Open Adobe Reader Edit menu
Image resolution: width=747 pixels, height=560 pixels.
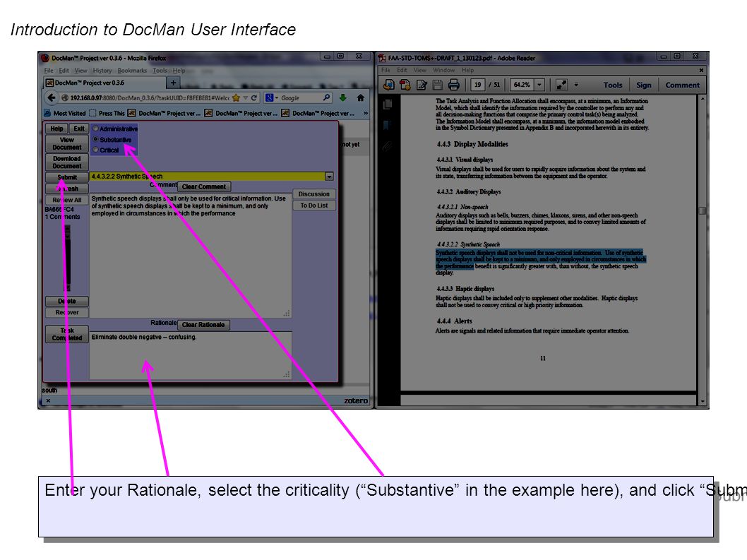[x=402, y=70]
